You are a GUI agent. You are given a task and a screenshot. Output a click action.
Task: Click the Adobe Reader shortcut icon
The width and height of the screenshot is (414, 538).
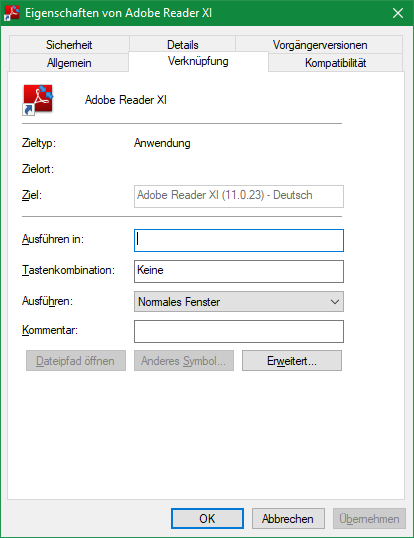pos(38,100)
